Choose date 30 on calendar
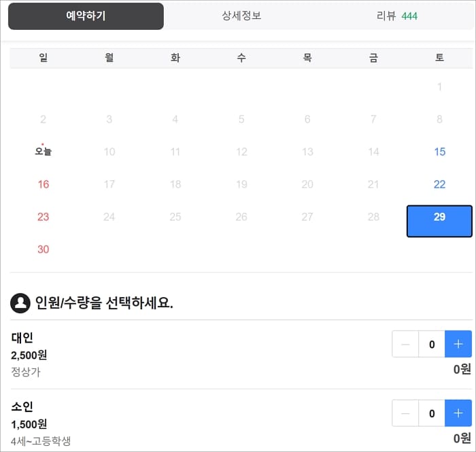Viewport: 476px width, 452px height. 44,249
